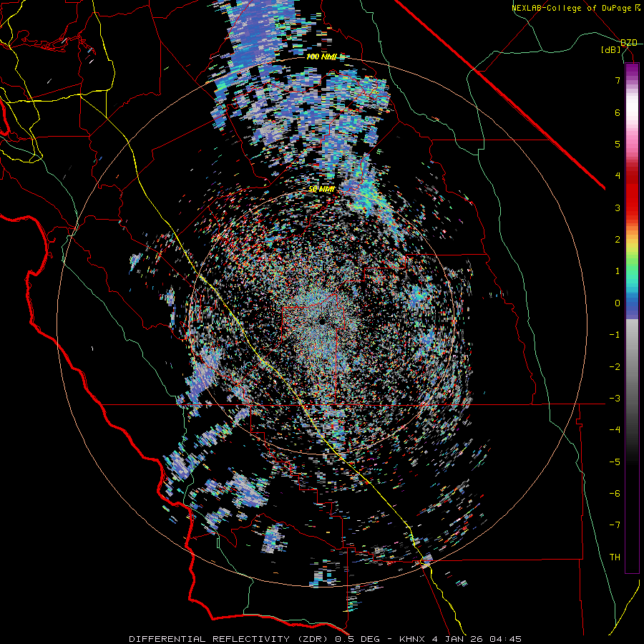
Task: Click the 3 value on the dB scale
Action: click(618, 208)
